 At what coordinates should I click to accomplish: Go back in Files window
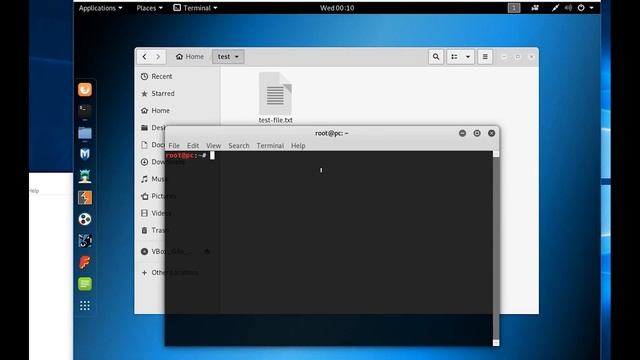[x=144, y=57]
